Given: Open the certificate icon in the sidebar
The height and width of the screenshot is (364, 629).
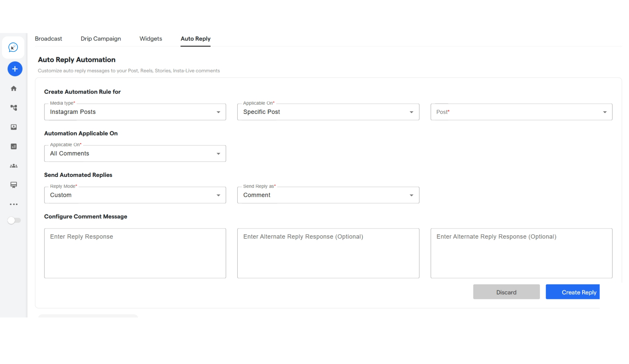Looking at the screenshot, I should coord(14,185).
